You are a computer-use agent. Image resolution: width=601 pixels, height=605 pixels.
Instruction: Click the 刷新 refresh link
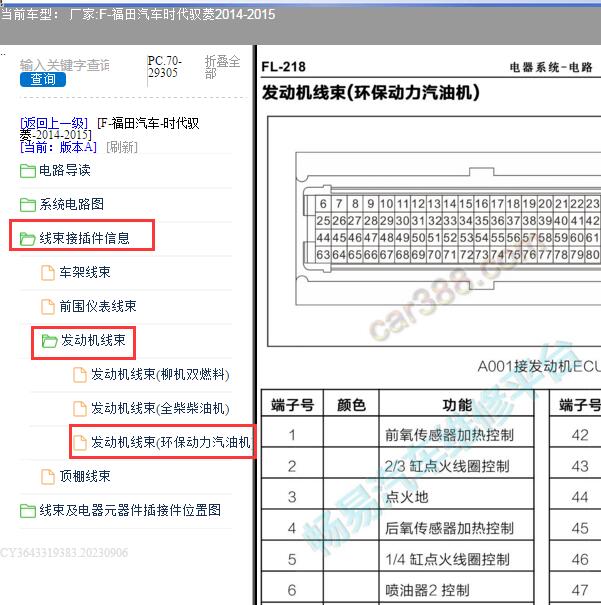(x=122, y=147)
